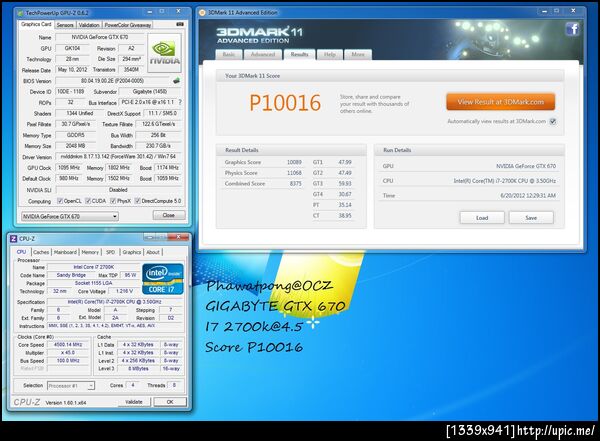Click the Graphics Score value 10089

pos(294,162)
